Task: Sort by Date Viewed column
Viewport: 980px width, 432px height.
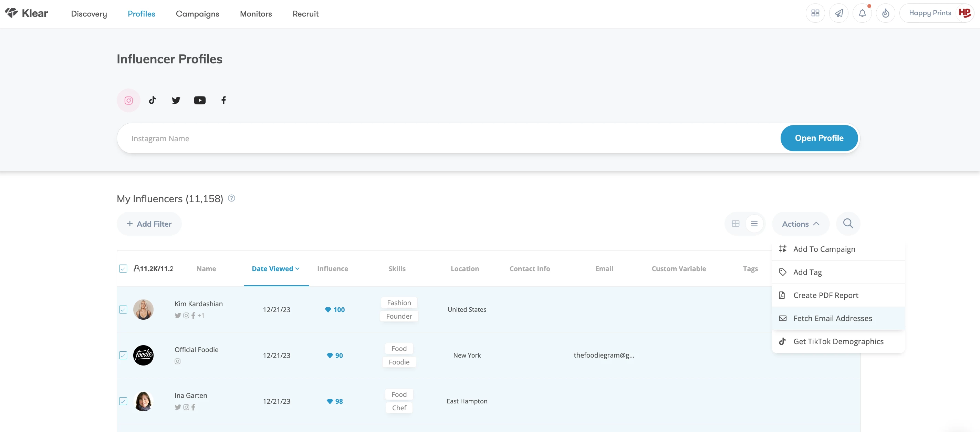Action: click(x=276, y=269)
